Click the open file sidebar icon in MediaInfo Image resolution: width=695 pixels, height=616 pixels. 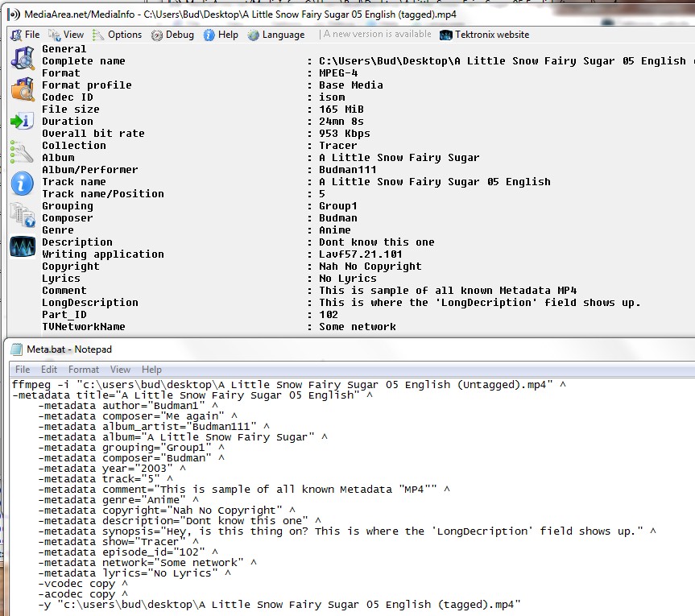click(x=23, y=59)
